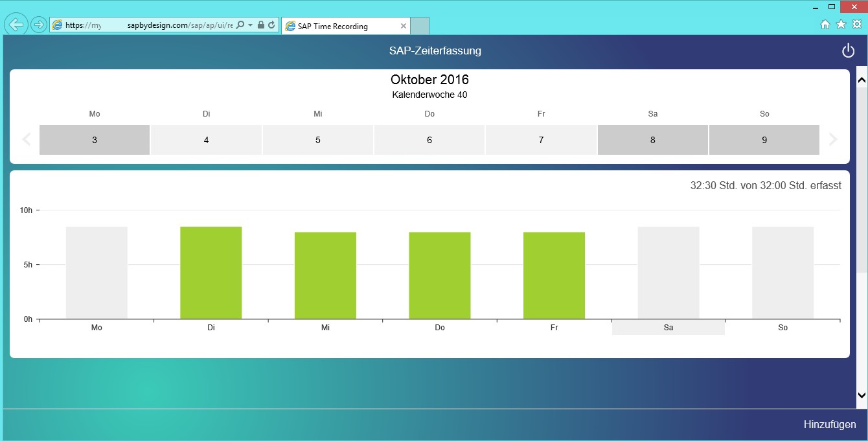The height and width of the screenshot is (441, 868).
Task: Open favorites star icon
Action: pyautogui.click(x=841, y=25)
